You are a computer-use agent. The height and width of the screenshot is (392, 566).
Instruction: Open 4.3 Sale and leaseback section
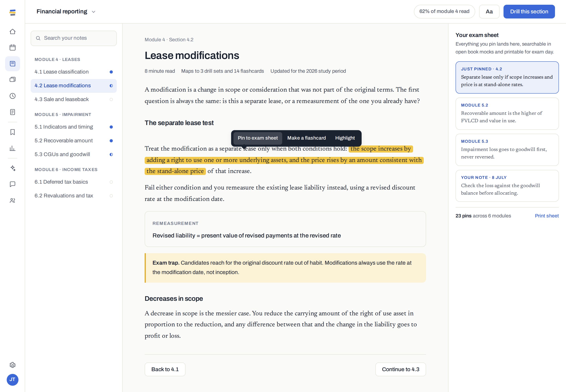[74, 99]
